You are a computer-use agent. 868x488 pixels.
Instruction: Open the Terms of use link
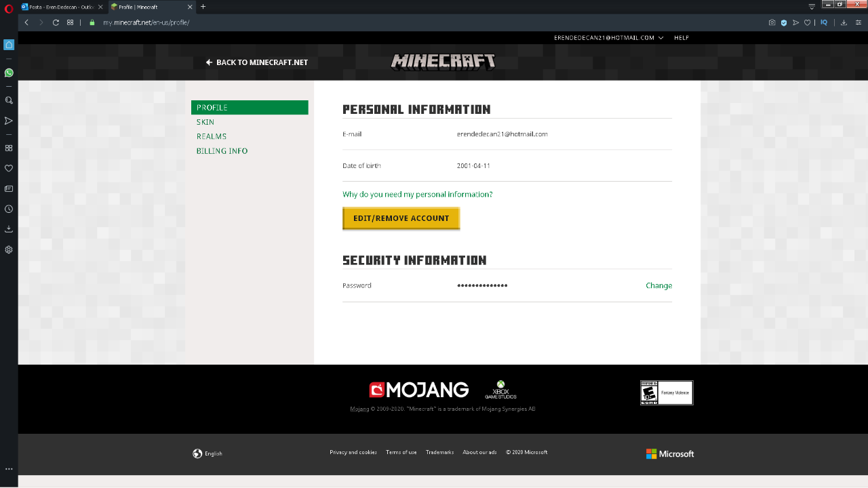(x=401, y=452)
